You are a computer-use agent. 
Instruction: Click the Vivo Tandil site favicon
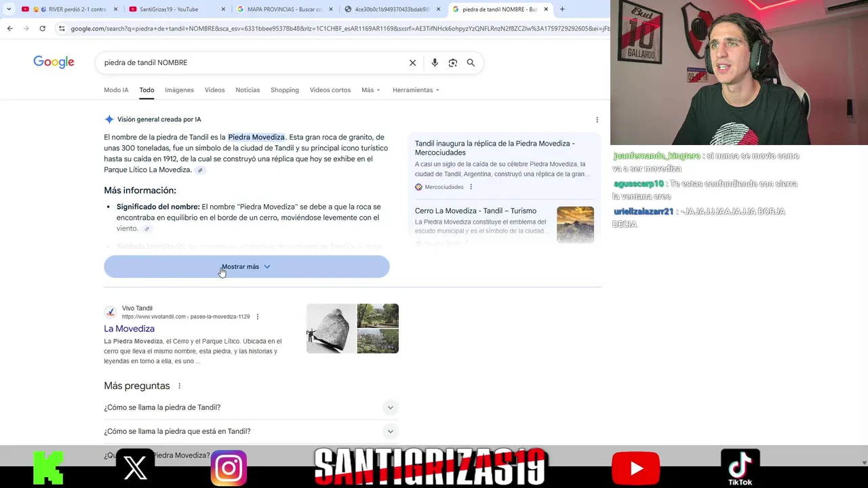110,312
